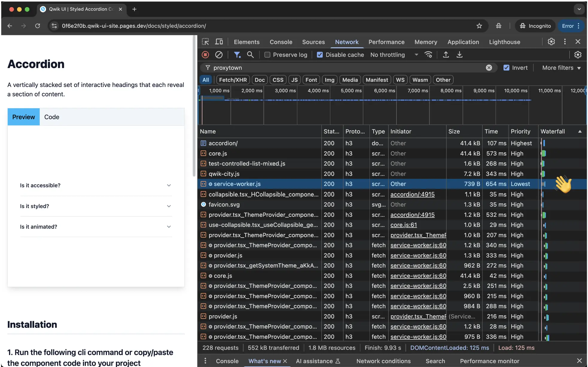Expand the 'Is it accessible?' accordion
This screenshot has width=588, height=367.
tap(96, 185)
